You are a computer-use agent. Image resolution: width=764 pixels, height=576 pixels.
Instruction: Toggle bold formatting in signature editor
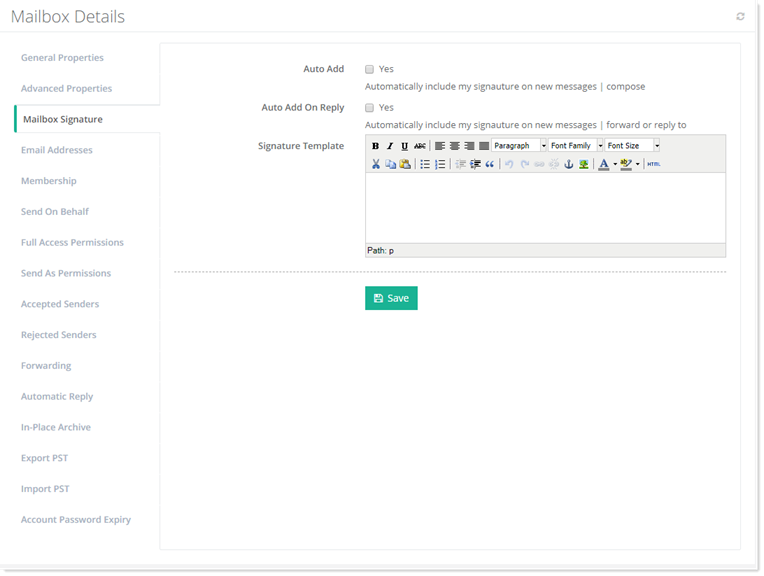click(x=375, y=146)
